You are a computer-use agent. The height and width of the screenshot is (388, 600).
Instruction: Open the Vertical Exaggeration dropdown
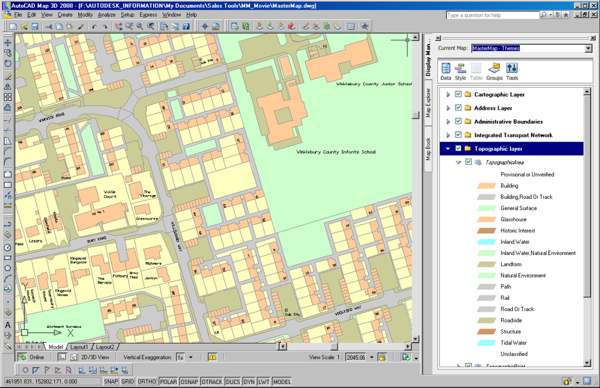(191, 357)
